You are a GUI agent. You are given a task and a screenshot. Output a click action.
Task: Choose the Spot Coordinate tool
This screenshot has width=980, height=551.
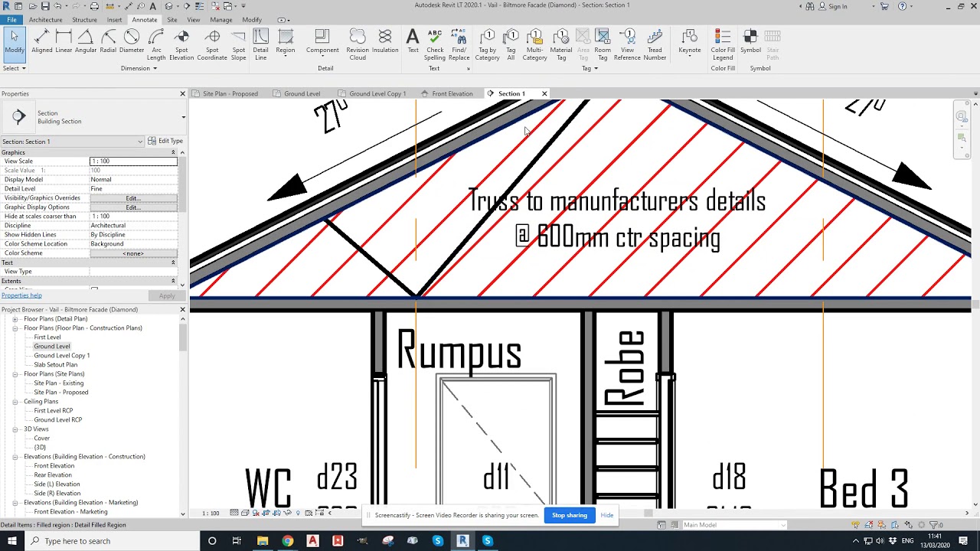[212, 44]
